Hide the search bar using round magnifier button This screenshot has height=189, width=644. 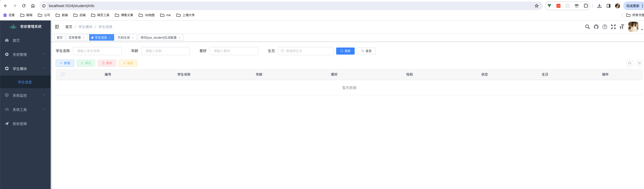tap(630, 63)
